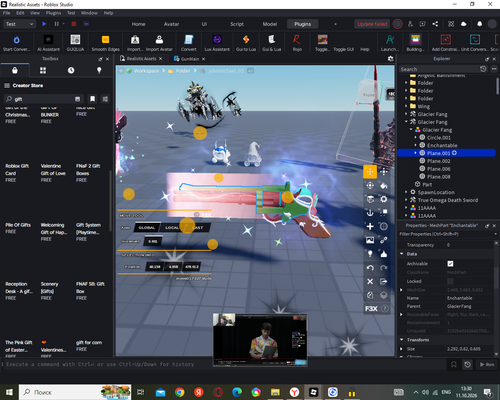Click the Gui to Lua plugin
Viewport: 500px width, 400px height.
246,43
